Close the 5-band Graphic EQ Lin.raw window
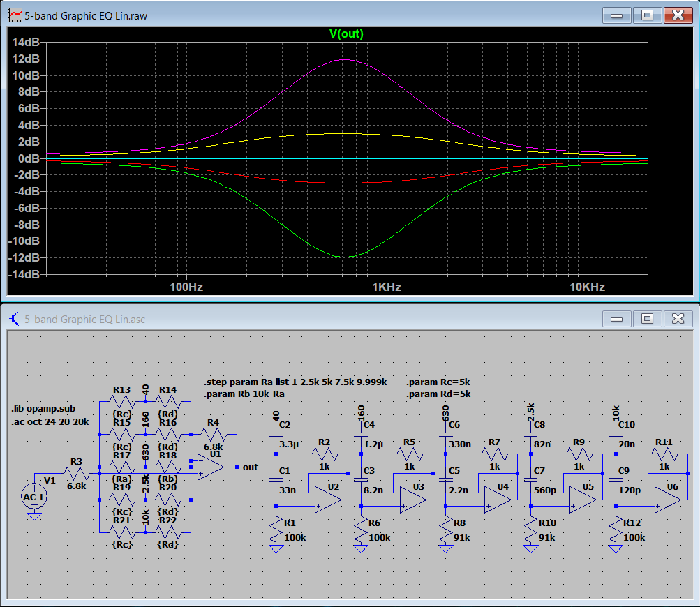This screenshot has width=700, height=607. pos(678,15)
